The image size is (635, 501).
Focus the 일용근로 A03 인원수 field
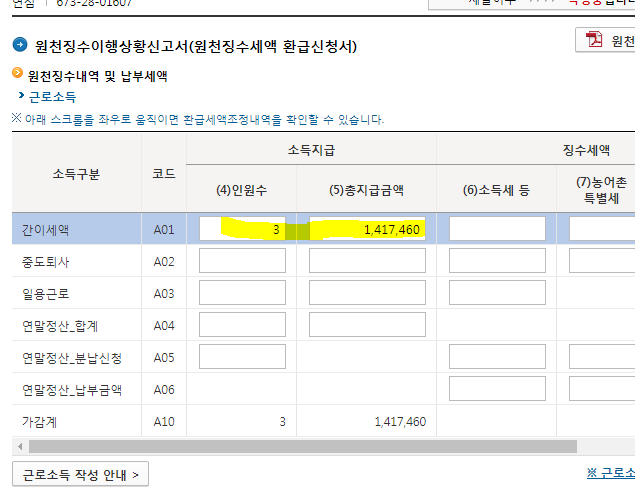pyautogui.click(x=242, y=293)
